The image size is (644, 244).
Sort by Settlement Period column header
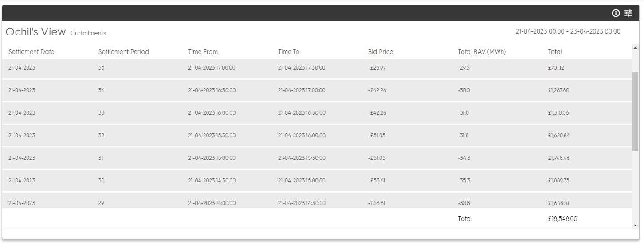tap(124, 52)
